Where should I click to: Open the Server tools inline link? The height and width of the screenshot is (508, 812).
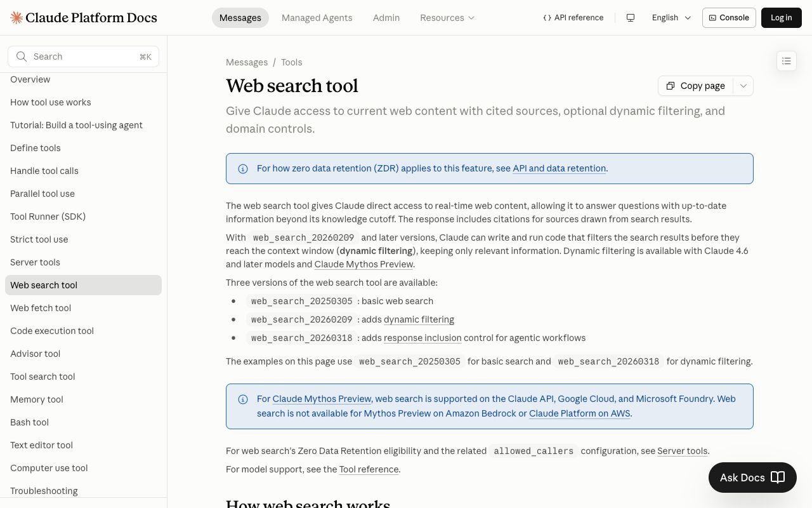click(x=682, y=451)
